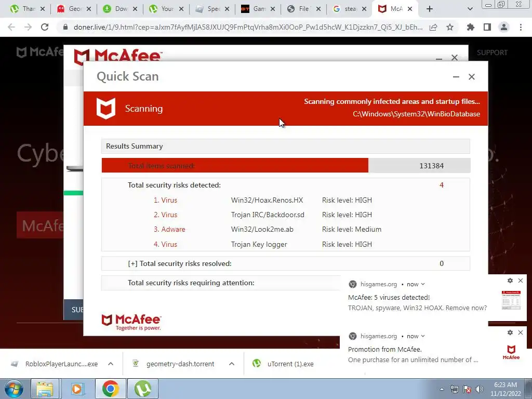Click 'Promotion from McAfee.' notification text
532x399 pixels.
point(385,350)
